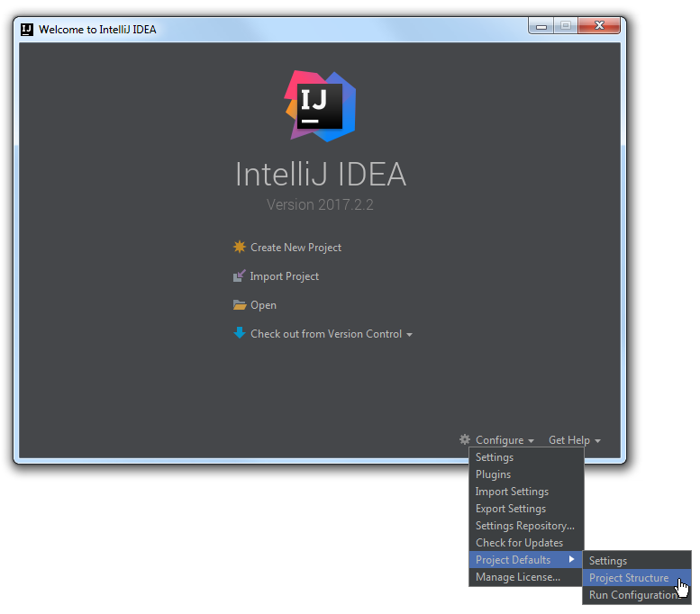Click the Create New Project link
Image resolution: width=700 pixels, height=614 pixels.
pyautogui.click(x=295, y=248)
